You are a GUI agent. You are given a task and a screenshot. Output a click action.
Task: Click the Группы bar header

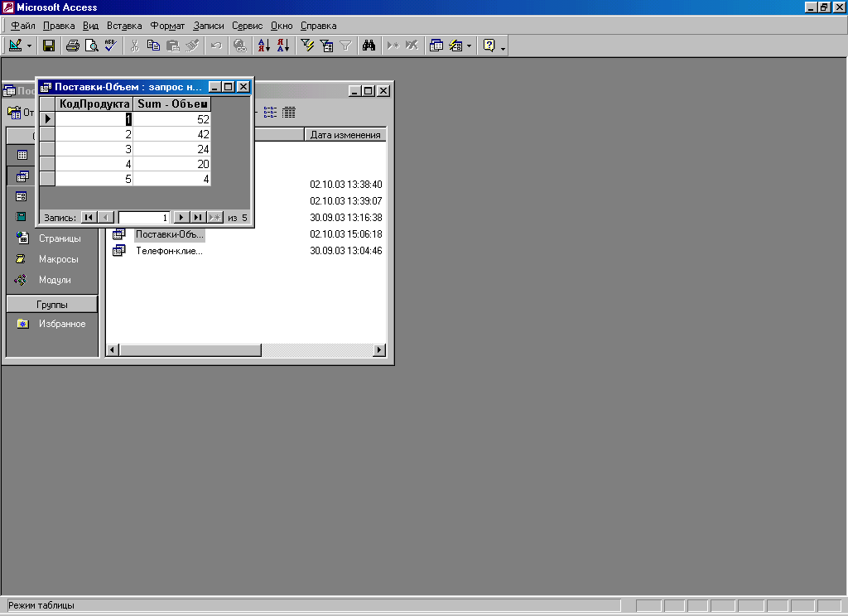[x=52, y=305]
